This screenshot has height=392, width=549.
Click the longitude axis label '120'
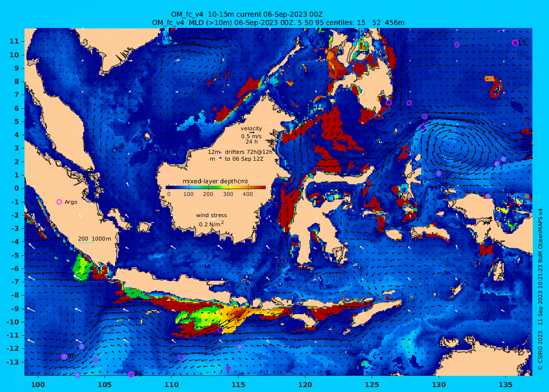point(305,385)
